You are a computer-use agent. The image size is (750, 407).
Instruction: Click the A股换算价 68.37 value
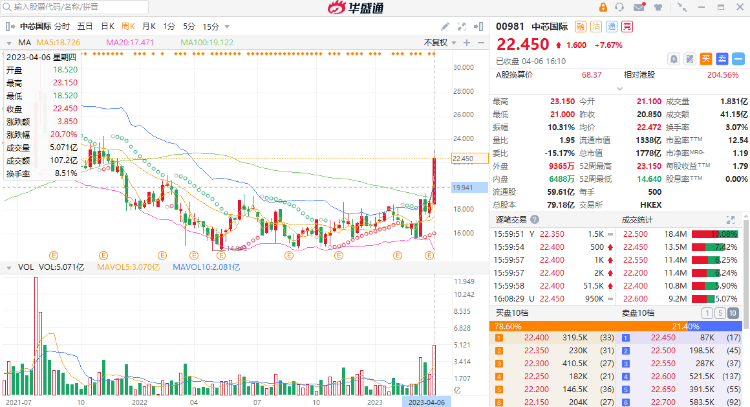591,75
